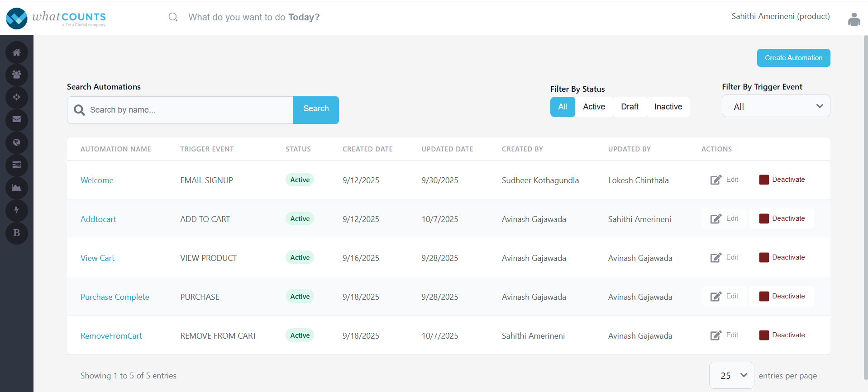Image resolution: width=868 pixels, height=392 pixels.
Task: Click the user profile avatar icon
Action: tap(854, 19)
